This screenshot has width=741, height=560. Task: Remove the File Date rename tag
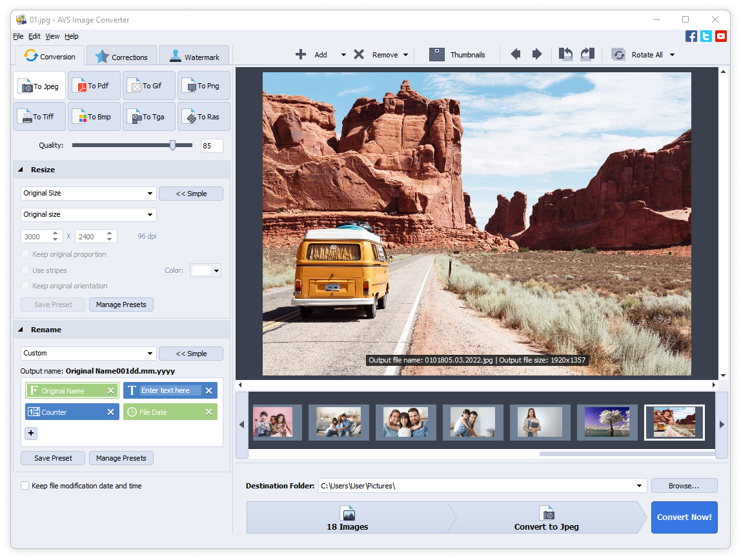tap(209, 412)
